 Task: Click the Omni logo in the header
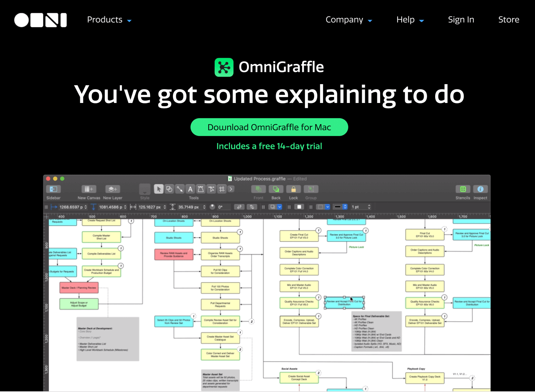click(40, 20)
